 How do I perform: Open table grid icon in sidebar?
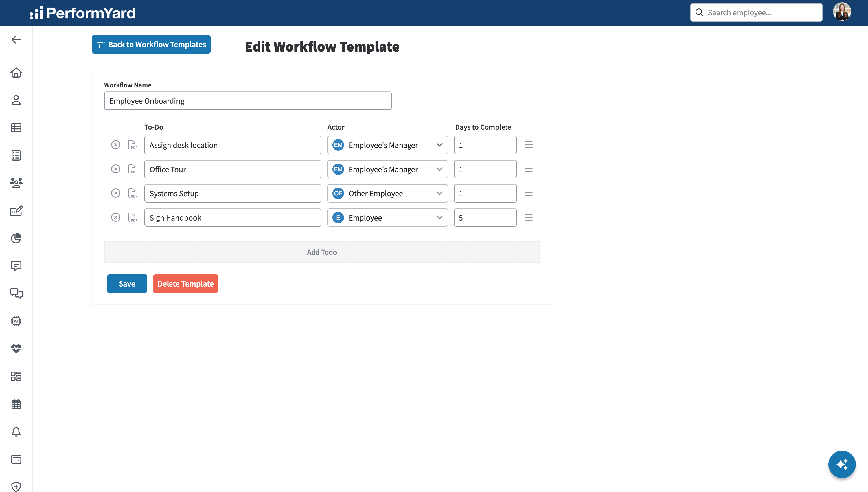coord(16,127)
